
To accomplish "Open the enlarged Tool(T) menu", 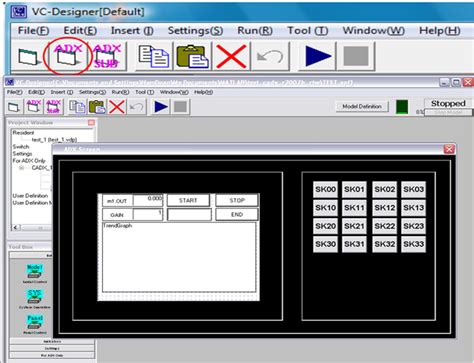I will click(307, 31).
